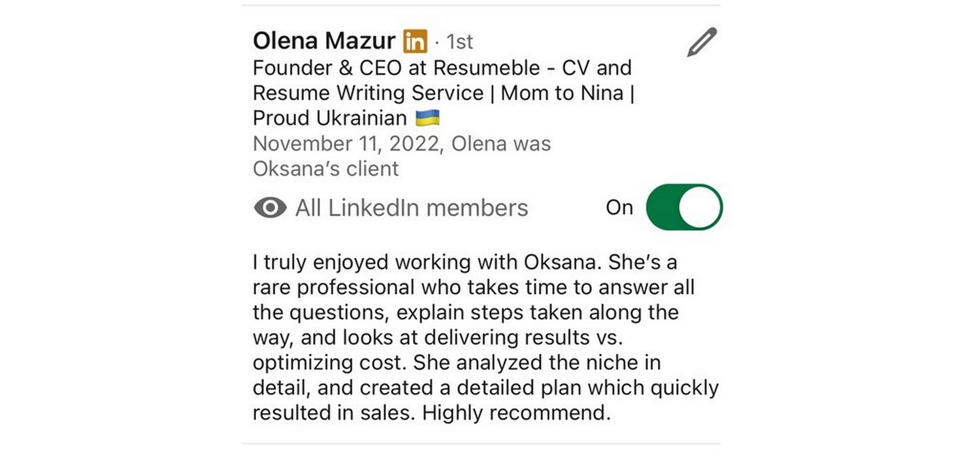Click the "Oksana's client" relationship text
Viewport: 980px width, 457px height.
(325, 168)
